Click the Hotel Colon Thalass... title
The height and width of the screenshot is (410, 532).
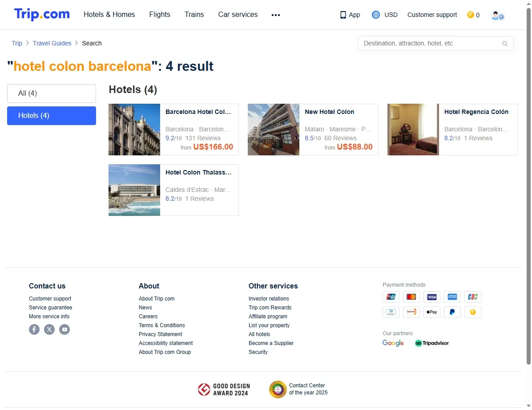pos(198,172)
